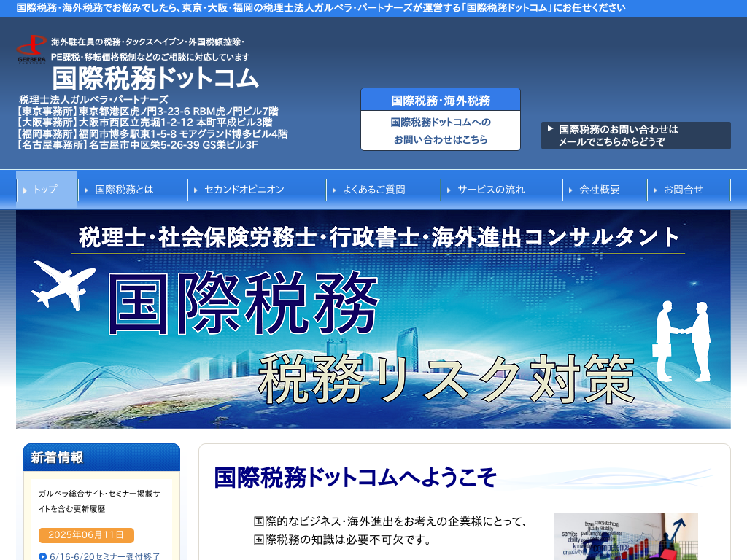Click the ガルベラ総合サイト・セミナー掲載 update history text
This screenshot has height=560, width=747.
coord(99,501)
